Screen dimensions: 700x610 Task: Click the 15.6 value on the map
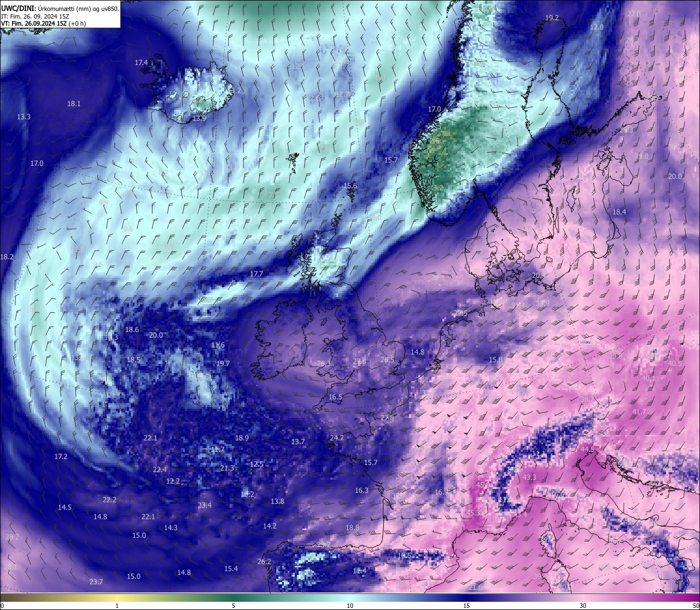350,186
